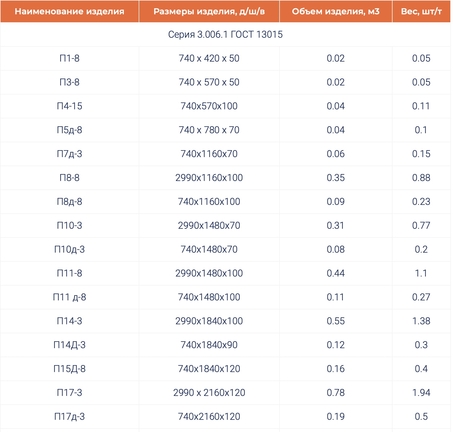Click volume value 0.09 for П8д-8
Image resolution: width=453 pixels, height=432 pixels.
click(x=336, y=202)
